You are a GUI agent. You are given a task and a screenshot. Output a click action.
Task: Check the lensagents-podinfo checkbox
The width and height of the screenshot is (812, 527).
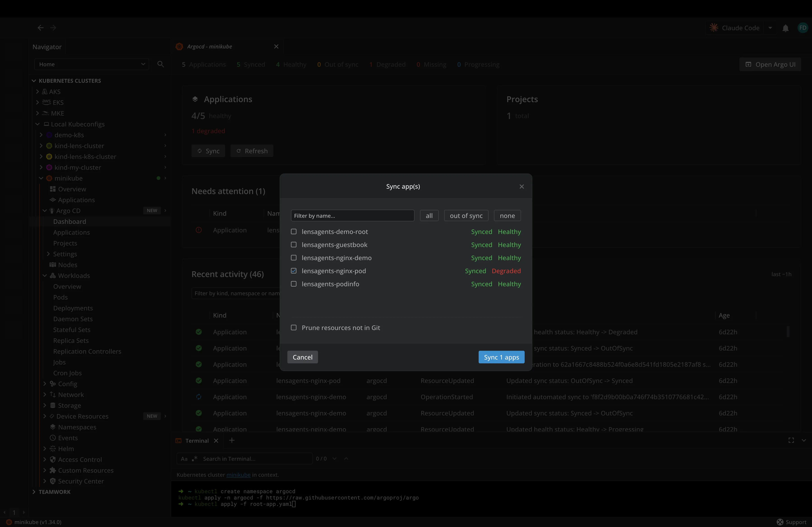[x=293, y=284]
